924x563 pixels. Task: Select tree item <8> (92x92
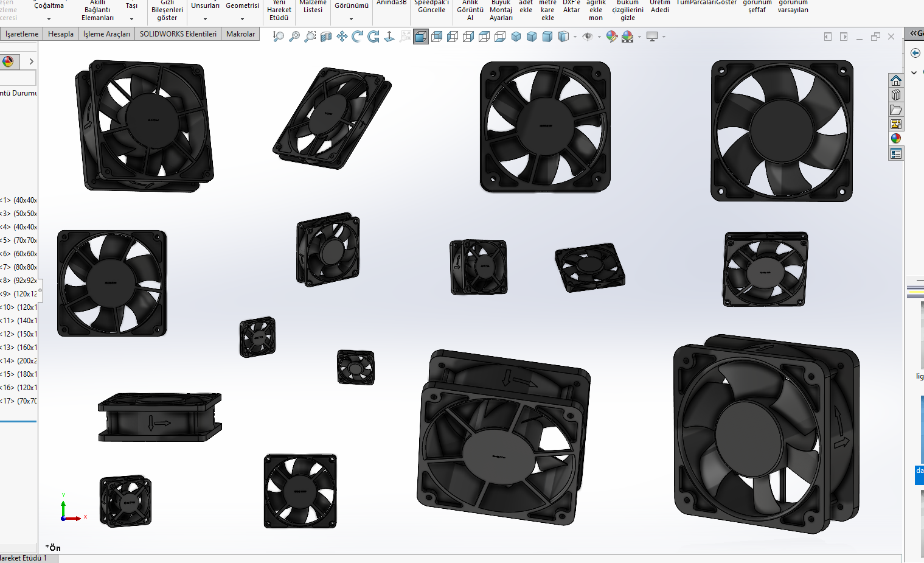(x=18, y=281)
